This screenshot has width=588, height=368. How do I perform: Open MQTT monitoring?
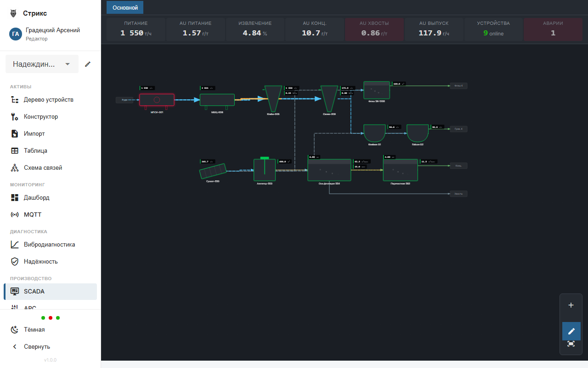point(32,214)
